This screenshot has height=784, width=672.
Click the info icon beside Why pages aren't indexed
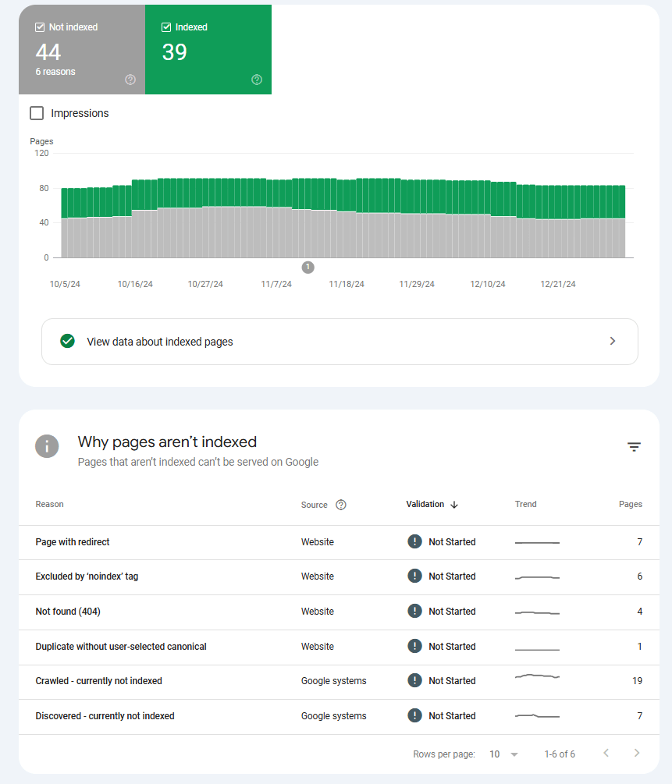pos(47,446)
